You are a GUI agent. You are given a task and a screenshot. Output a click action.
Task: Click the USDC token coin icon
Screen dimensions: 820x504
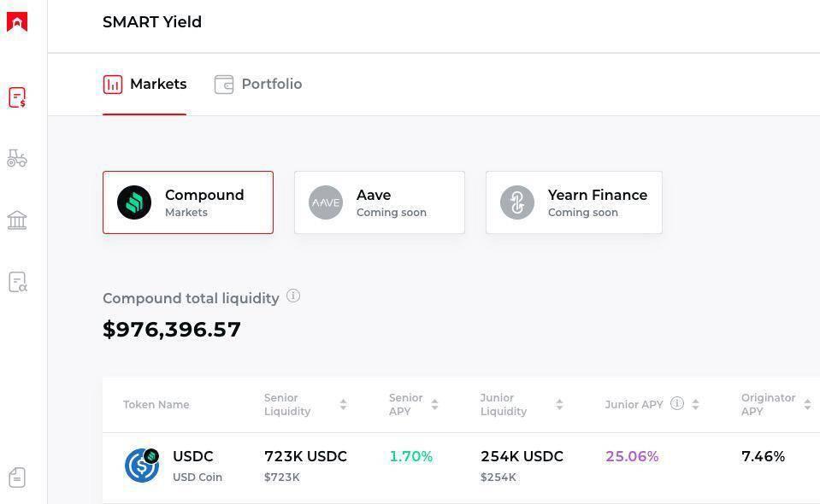point(142,466)
